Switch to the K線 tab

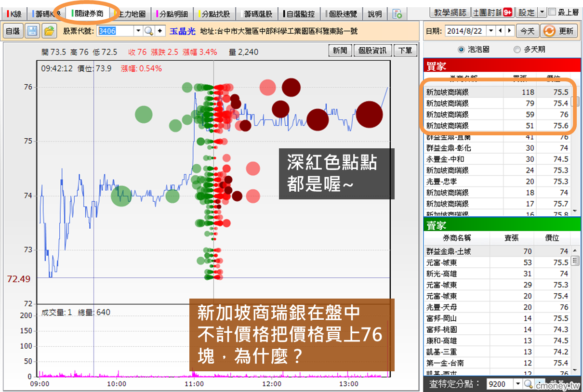14,14
